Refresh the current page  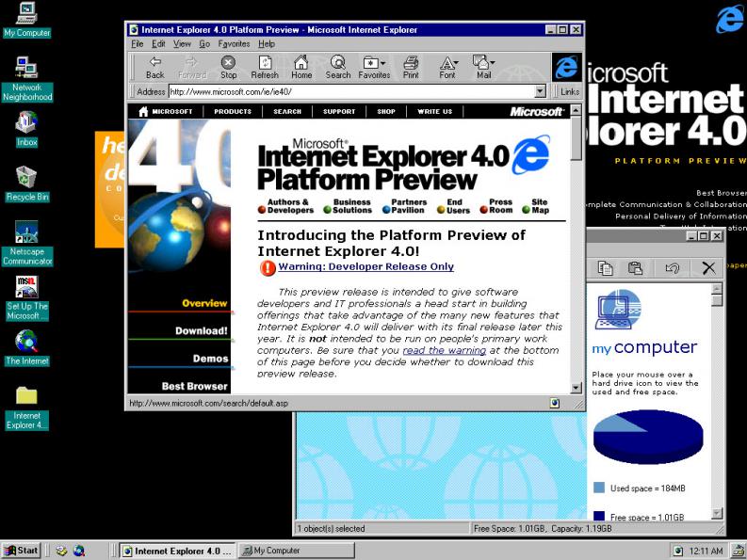265,67
